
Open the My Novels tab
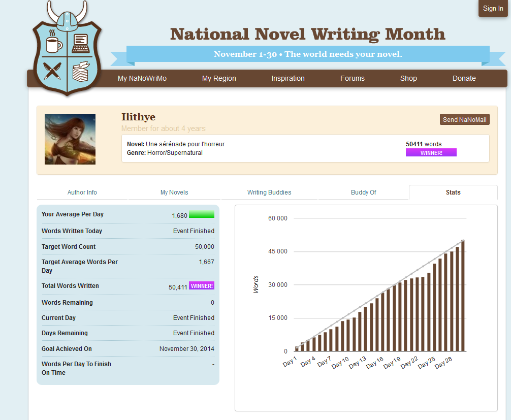pos(174,192)
